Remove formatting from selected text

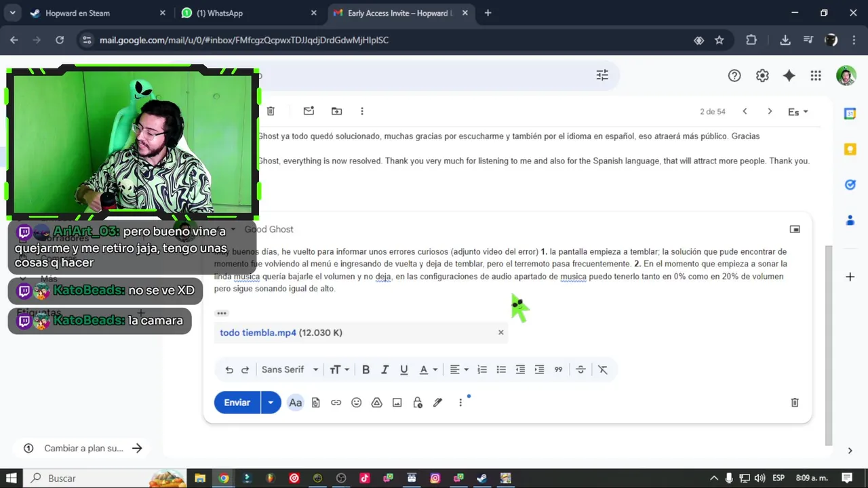(x=603, y=369)
